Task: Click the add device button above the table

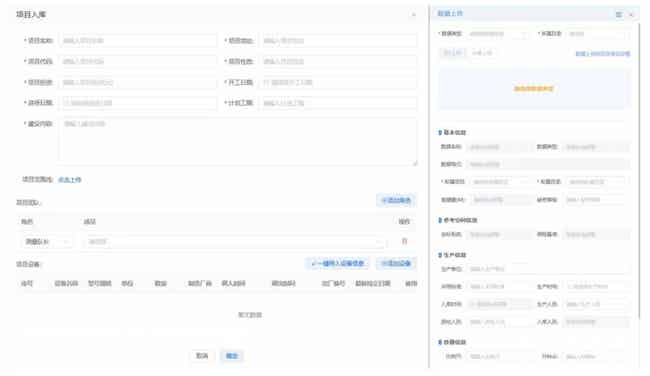Action: 396,263
